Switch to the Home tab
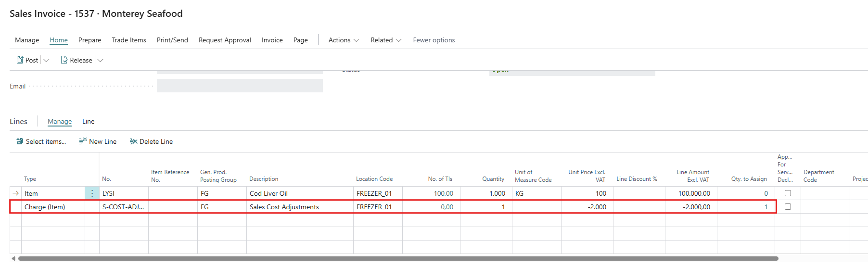 59,40
